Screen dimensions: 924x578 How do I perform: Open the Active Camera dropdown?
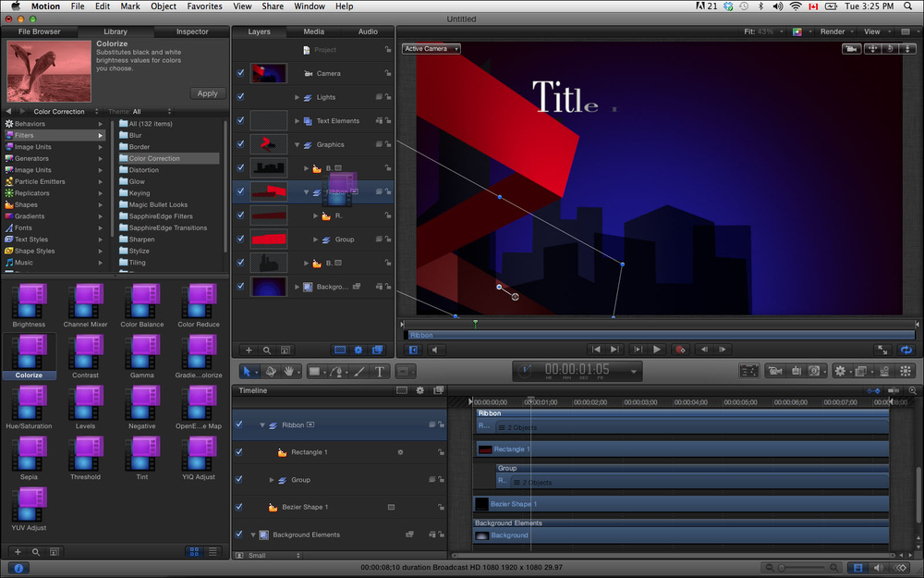(431, 49)
